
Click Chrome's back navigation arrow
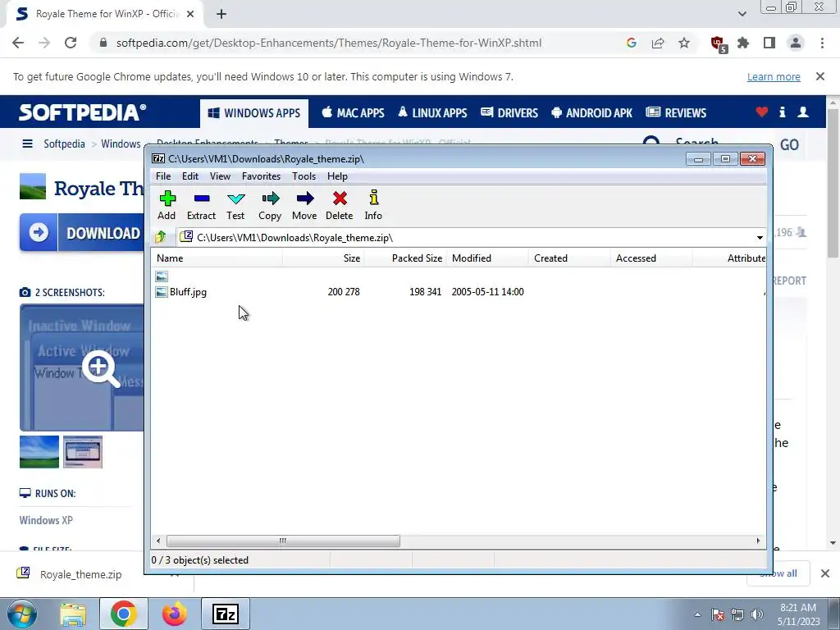coord(18,43)
